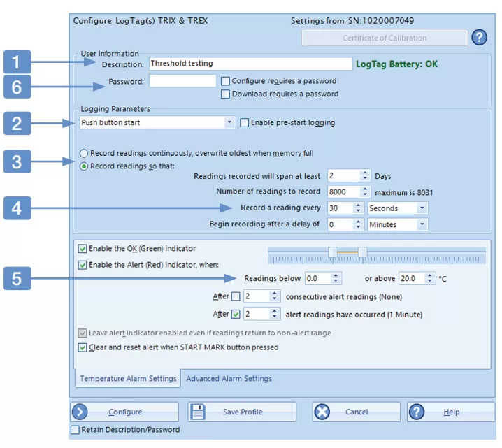Click the Save Profile floppy disk icon
The height and width of the screenshot is (448, 502).
[x=198, y=412]
